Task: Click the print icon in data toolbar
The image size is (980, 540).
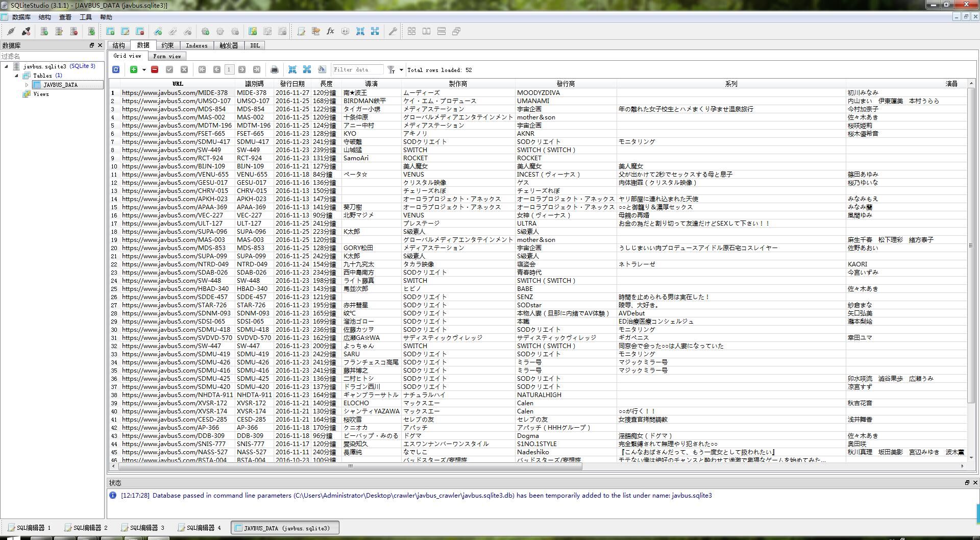Action: coord(275,69)
